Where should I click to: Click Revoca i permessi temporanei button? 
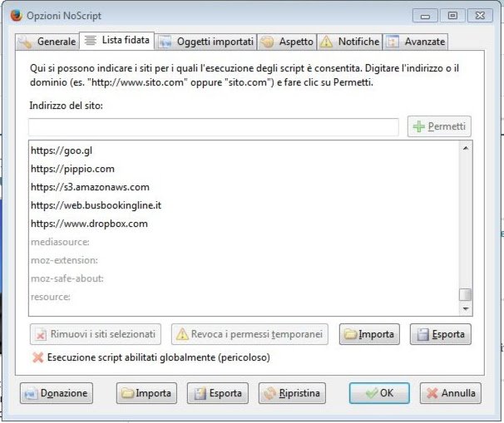pyautogui.click(x=250, y=334)
